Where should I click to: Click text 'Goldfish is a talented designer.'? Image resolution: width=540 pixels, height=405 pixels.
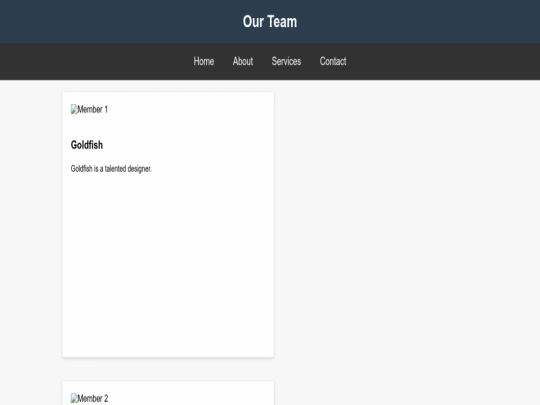[111, 169]
